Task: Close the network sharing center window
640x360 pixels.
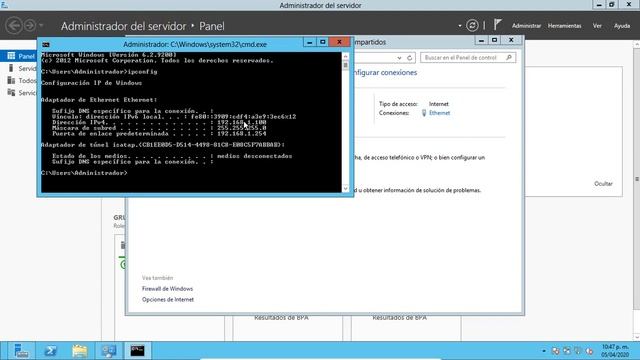Action: 511,40
